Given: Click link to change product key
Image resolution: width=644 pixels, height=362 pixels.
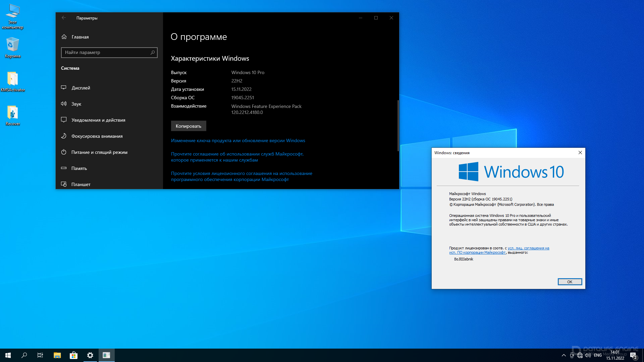Looking at the screenshot, I should pos(238,140).
